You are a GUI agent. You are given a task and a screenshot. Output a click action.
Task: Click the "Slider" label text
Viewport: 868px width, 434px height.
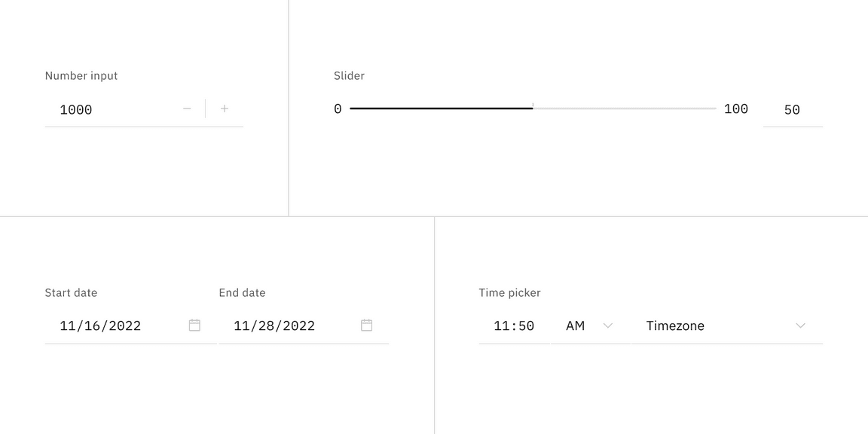tap(349, 76)
